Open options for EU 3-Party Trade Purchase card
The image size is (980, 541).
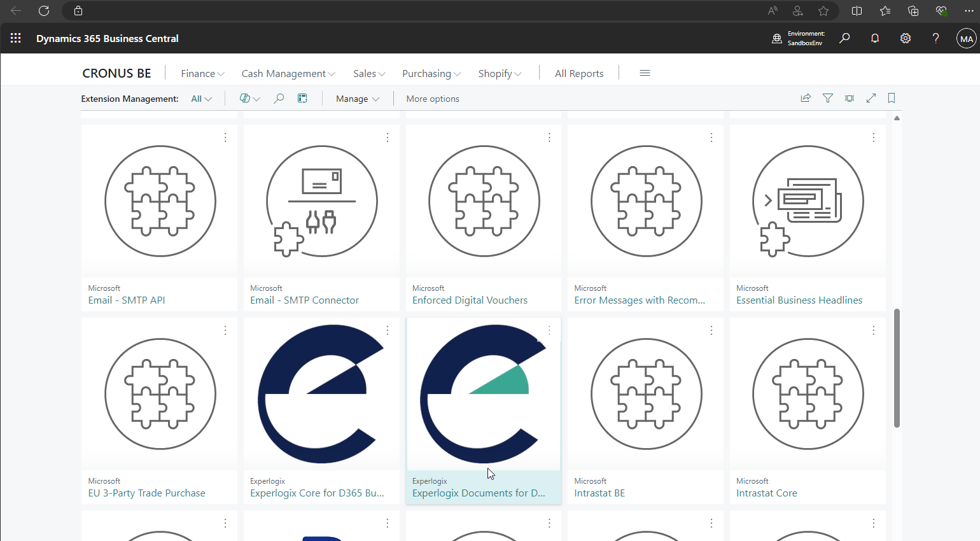225,330
